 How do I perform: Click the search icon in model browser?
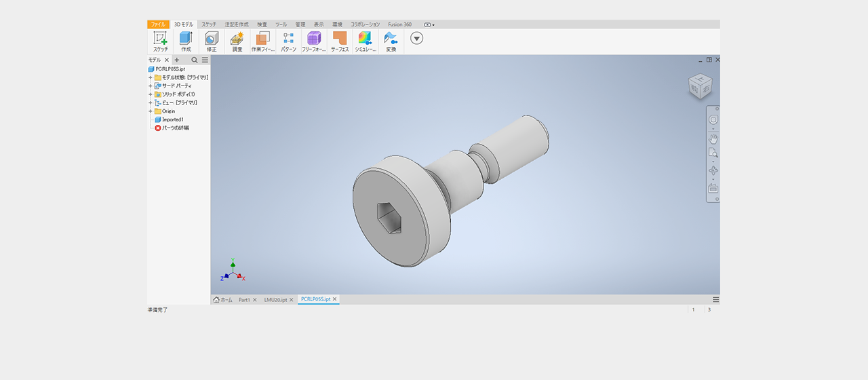pyautogui.click(x=194, y=60)
